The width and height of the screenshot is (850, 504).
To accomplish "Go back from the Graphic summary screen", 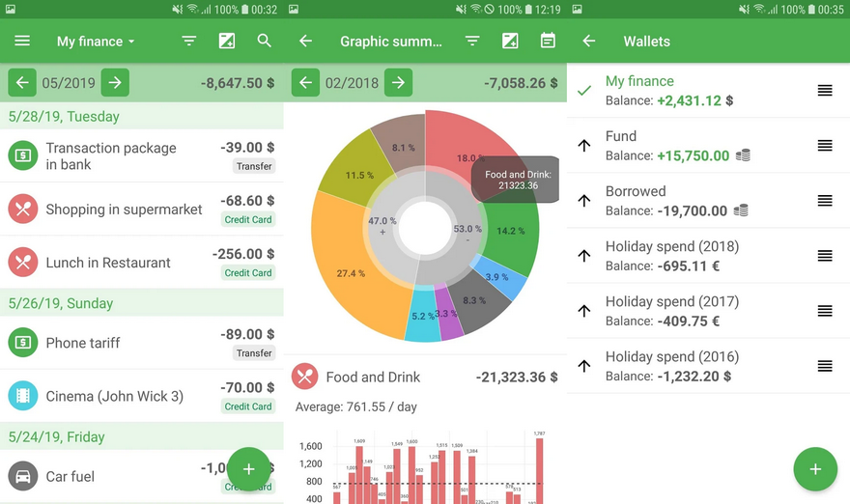I will click(305, 42).
